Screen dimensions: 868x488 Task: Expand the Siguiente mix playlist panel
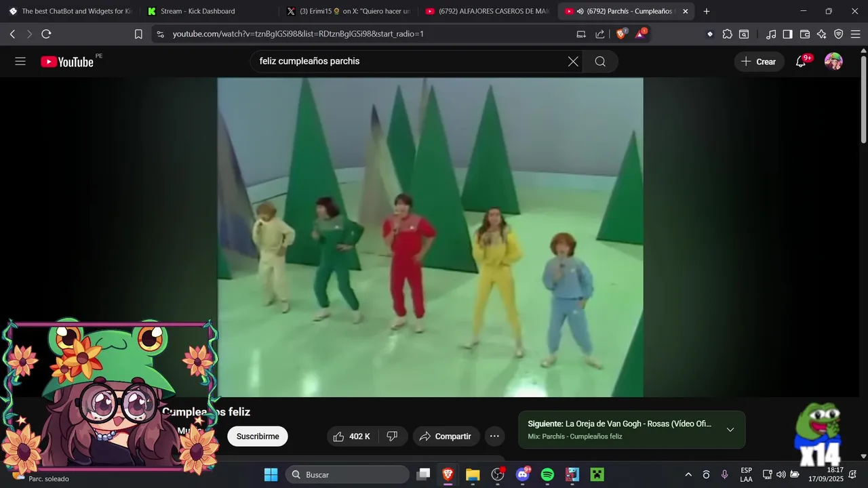[730, 430]
